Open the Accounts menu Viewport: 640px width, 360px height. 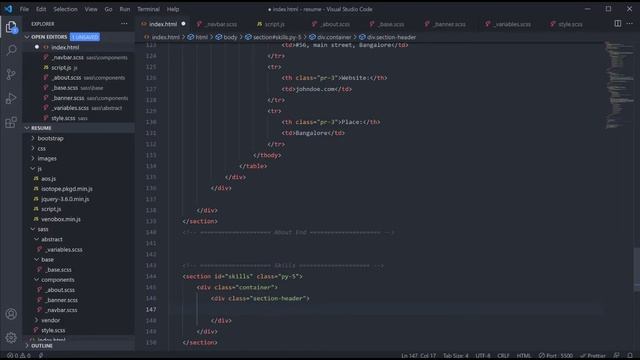(11, 313)
